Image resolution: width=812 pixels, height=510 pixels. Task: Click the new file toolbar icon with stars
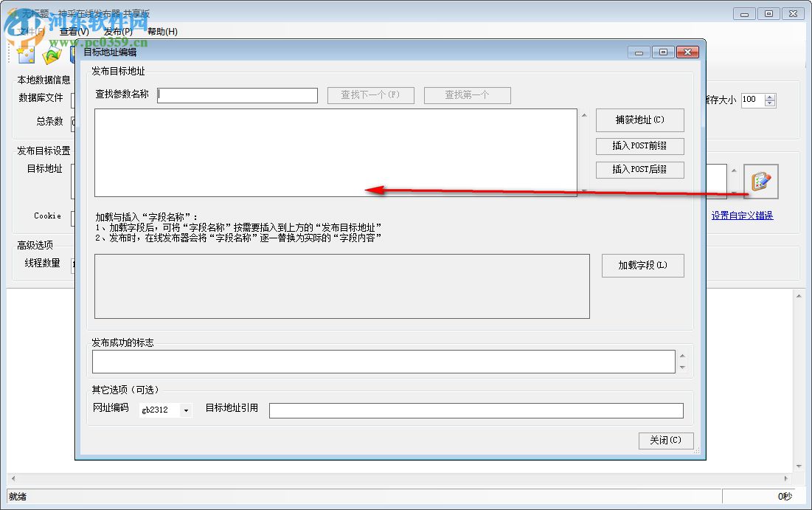click(25, 55)
